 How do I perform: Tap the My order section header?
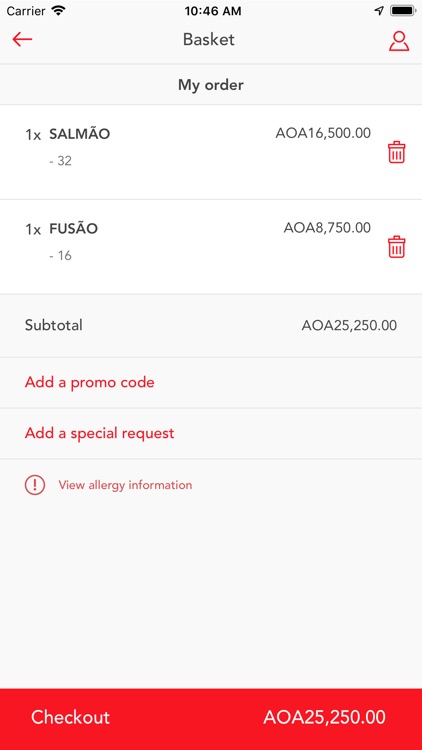coord(211,85)
